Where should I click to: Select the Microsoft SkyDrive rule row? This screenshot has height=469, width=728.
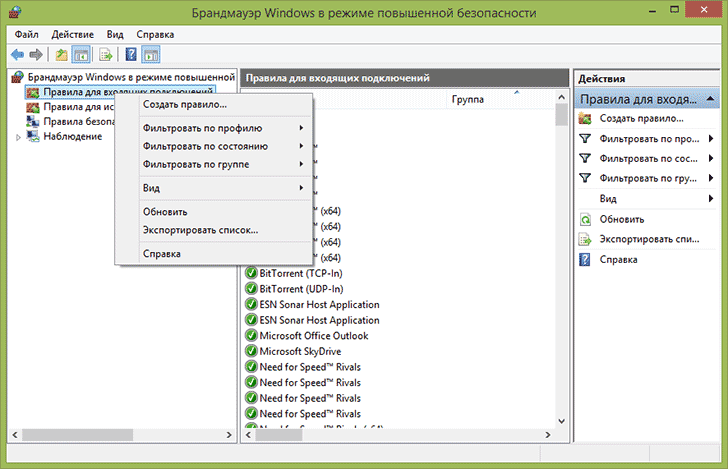pyautogui.click(x=300, y=352)
